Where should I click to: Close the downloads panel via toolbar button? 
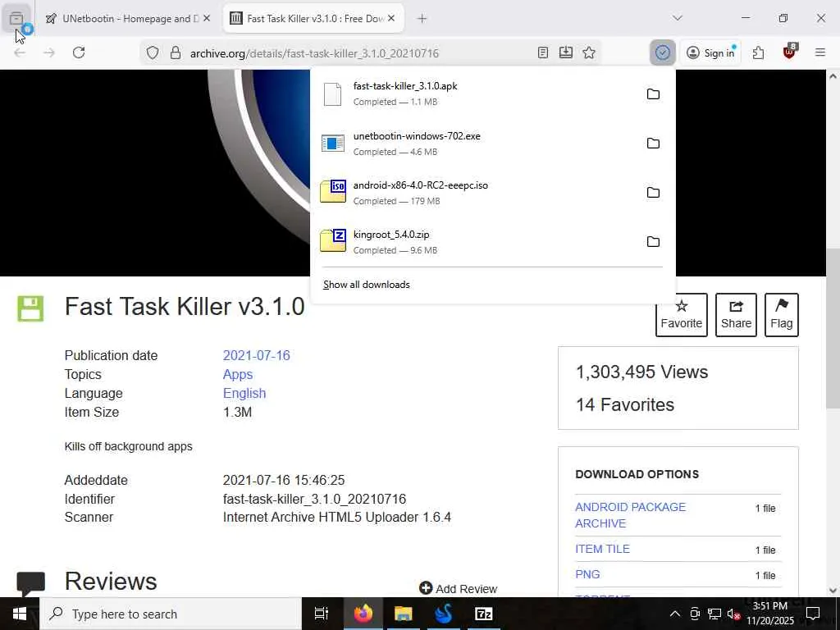pos(663,52)
